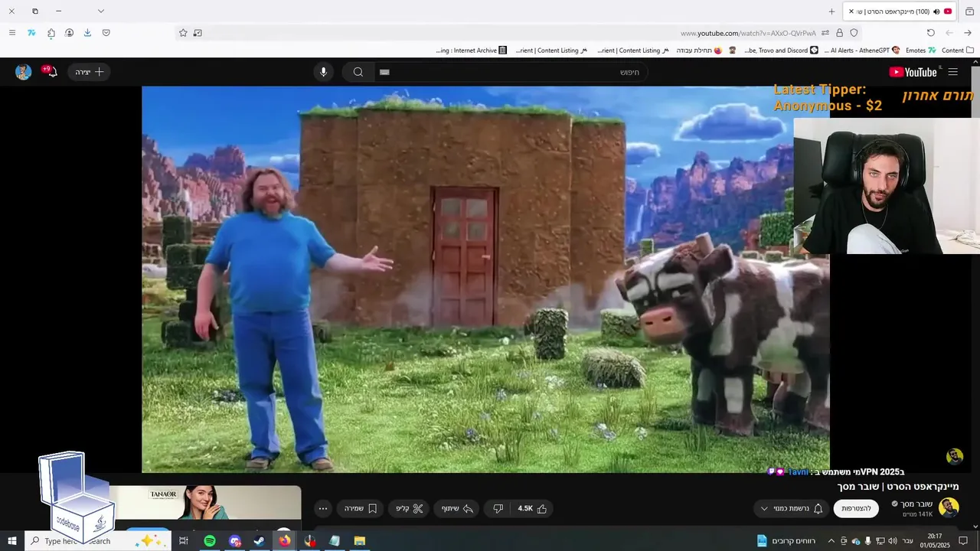Expand the subscribed notification dropdown
This screenshot has height=551, width=980.
click(x=792, y=508)
